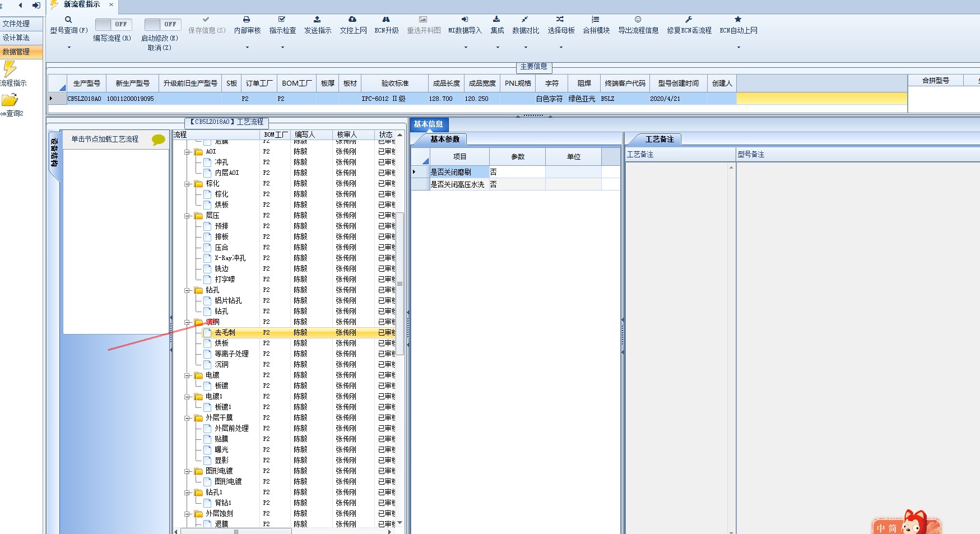Open dropdown arrow under 型号查询
This screenshot has height=534, width=980.
tap(69, 48)
